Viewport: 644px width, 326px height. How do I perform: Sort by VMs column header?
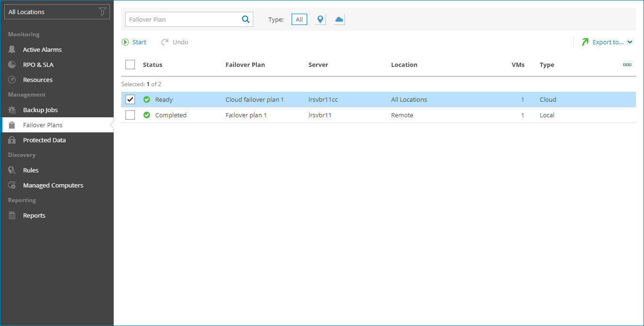coord(518,65)
